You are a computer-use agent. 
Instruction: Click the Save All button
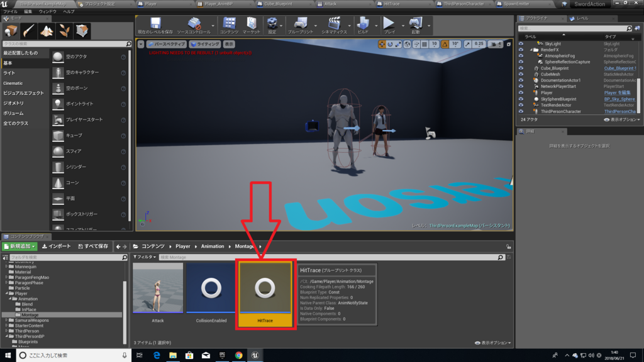point(93,246)
